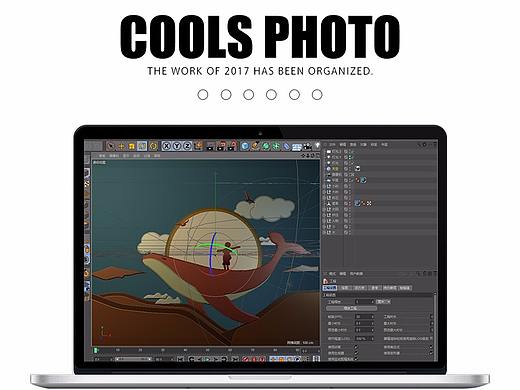Open Object Manager File menu
Image resolution: width=520 pixels, height=390 pixels.
tap(332, 144)
